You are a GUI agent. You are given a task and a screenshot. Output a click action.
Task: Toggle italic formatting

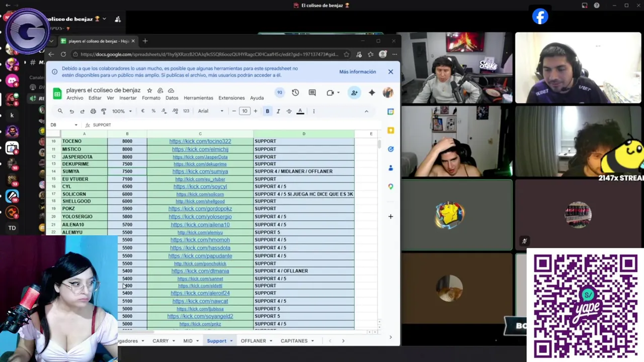(278, 111)
